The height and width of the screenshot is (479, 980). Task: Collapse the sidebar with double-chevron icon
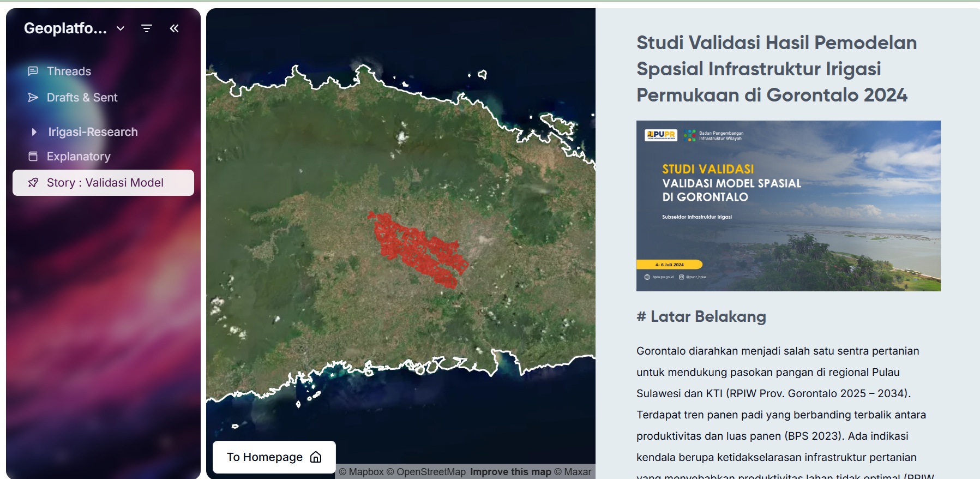pos(174,28)
